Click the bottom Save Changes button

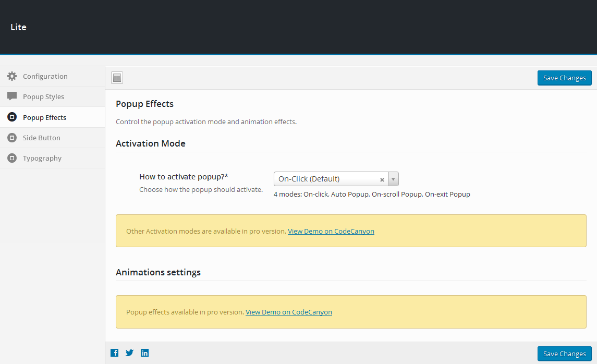[564, 354]
